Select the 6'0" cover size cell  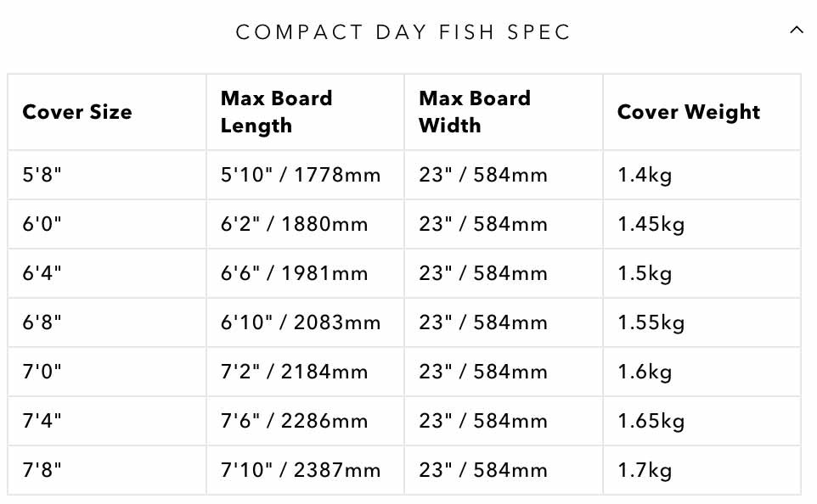pyautogui.click(x=42, y=225)
